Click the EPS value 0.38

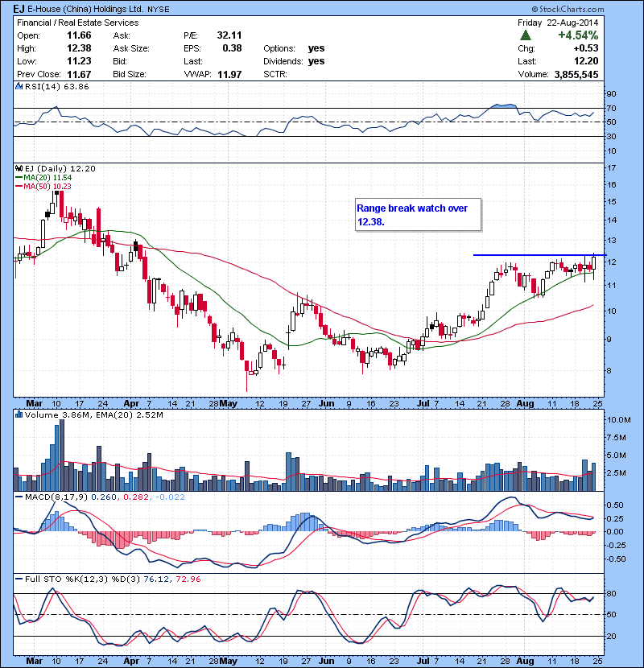point(232,48)
